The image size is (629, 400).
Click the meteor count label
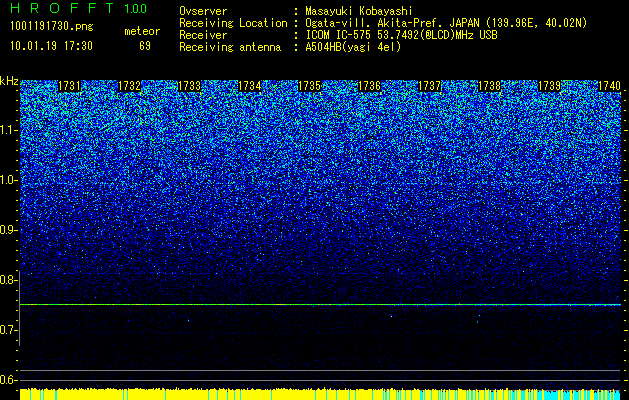point(142,31)
